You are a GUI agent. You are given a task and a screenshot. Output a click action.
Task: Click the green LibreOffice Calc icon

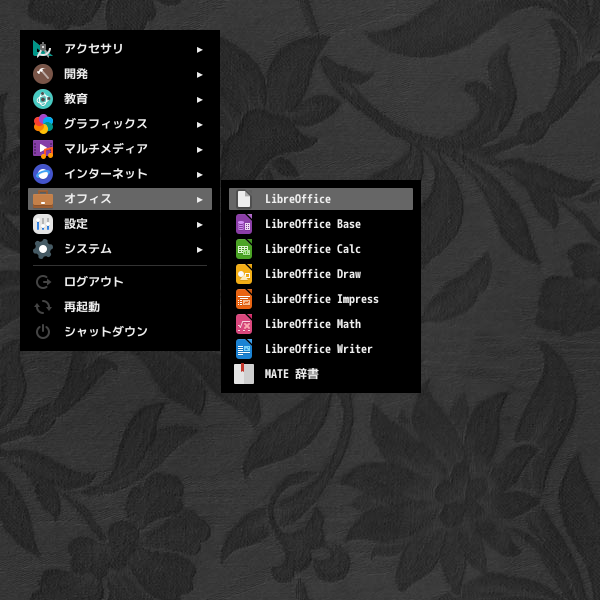click(x=244, y=249)
